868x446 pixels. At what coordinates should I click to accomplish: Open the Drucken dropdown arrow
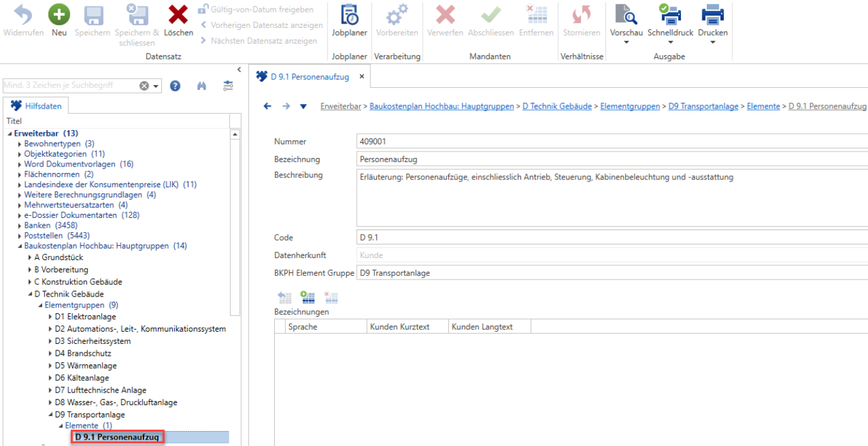(x=713, y=42)
